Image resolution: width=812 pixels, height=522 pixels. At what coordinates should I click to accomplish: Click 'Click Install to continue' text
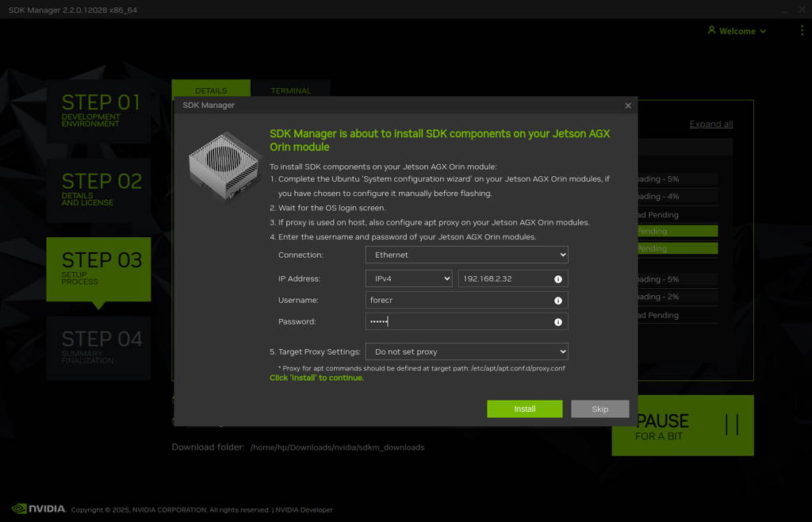(316, 378)
